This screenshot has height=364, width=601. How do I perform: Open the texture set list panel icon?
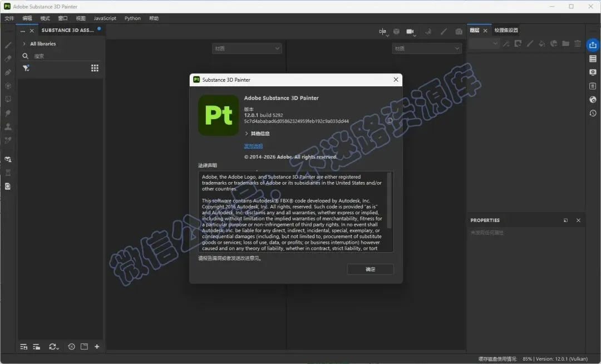(x=593, y=58)
